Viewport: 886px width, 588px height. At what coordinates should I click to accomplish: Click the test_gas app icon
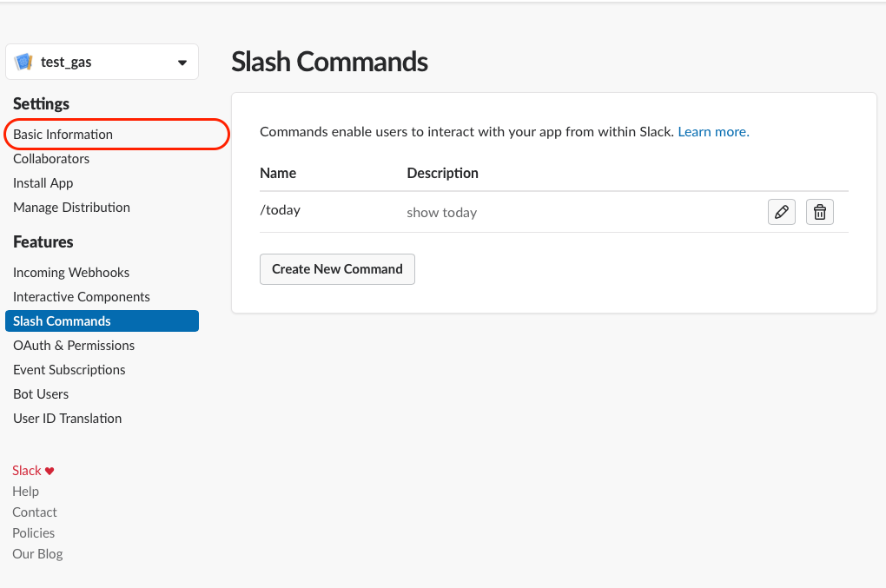[x=23, y=63]
